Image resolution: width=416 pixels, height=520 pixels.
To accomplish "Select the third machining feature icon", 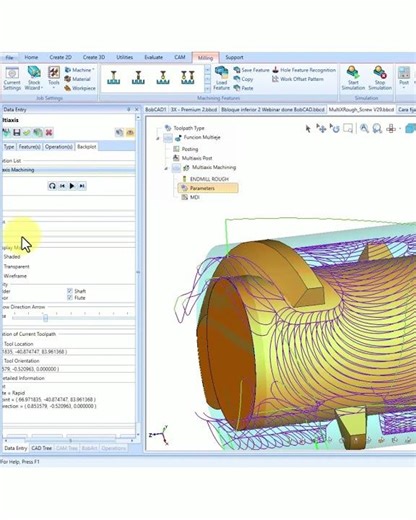I will (163, 77).
